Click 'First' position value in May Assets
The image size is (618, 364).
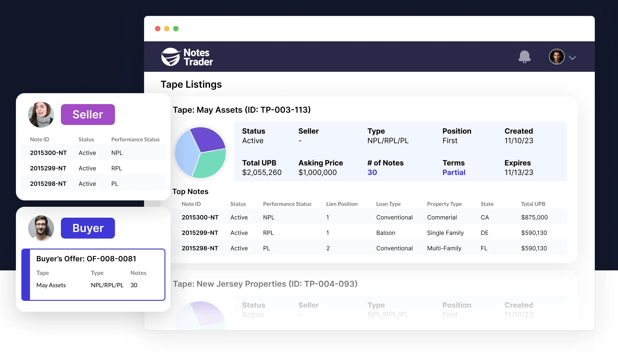450,141
